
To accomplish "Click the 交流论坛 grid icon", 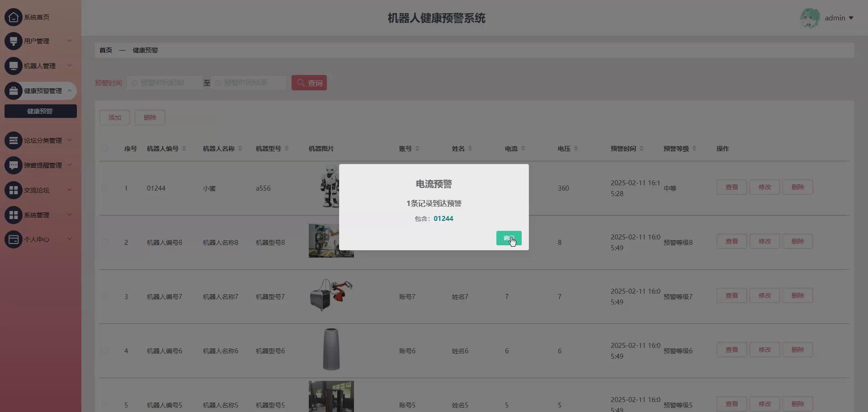I will pyautogui.click(x=13, y=190).
